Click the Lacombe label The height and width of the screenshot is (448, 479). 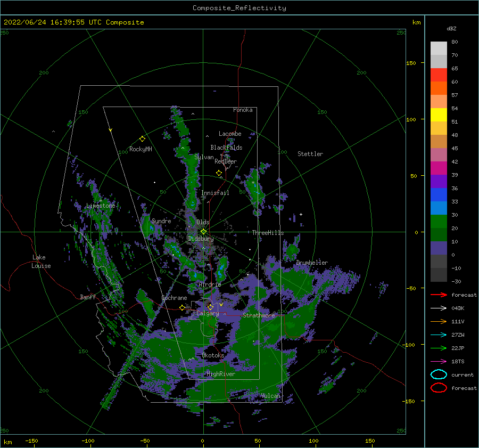(230, 134)
